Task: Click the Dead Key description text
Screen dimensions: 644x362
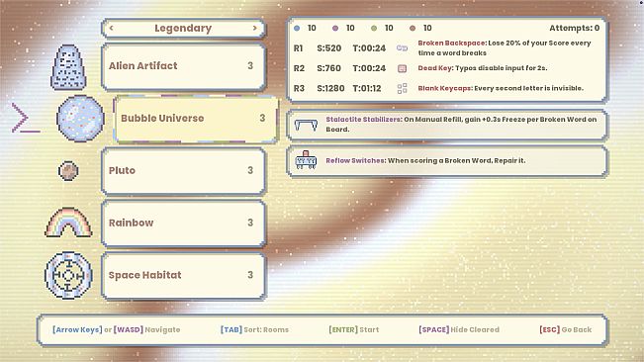Action: pyautogui.click(x=483, y=68)
